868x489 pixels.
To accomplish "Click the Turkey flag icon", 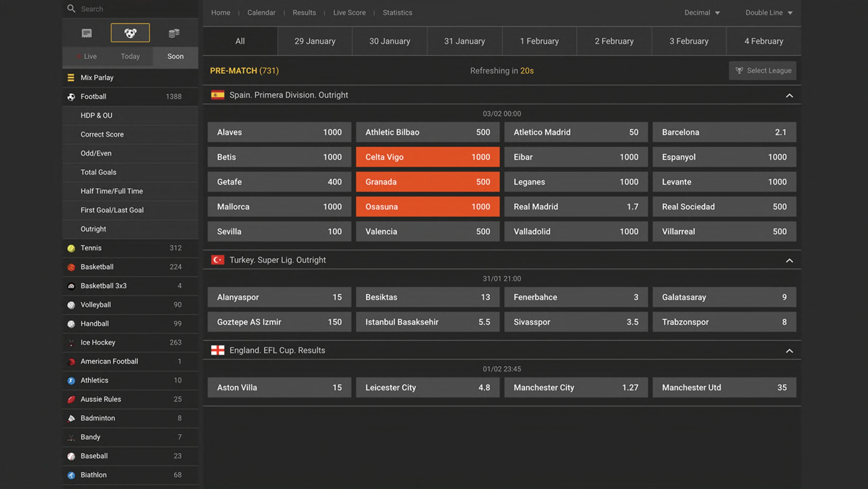I will (218, 260).
